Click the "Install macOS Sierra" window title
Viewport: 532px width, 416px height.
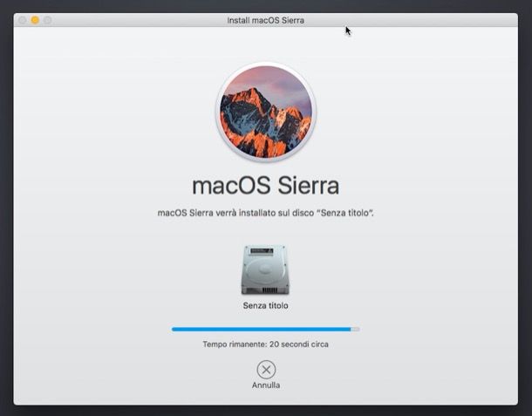[x=266, y=20]
